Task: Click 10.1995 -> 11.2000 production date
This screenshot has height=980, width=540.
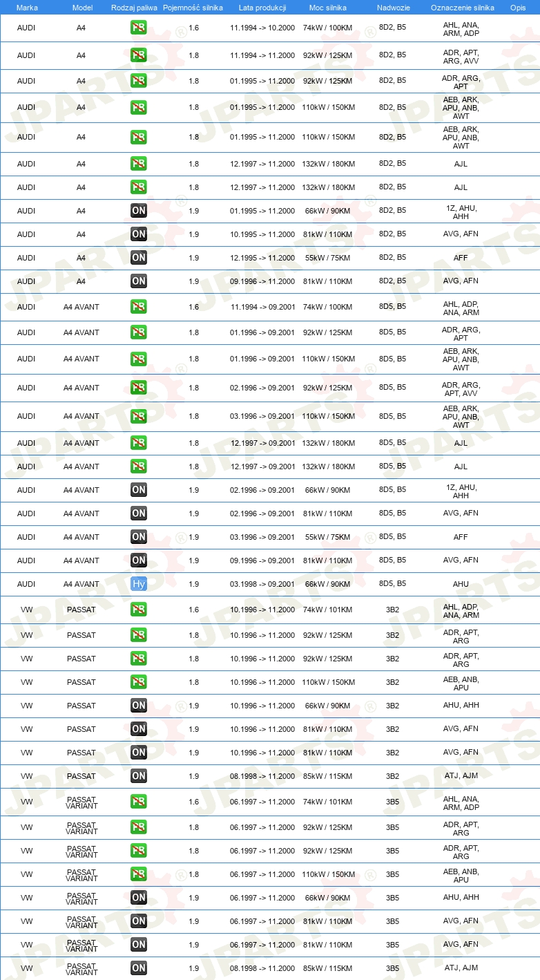Action: click(x=262, y=234)
